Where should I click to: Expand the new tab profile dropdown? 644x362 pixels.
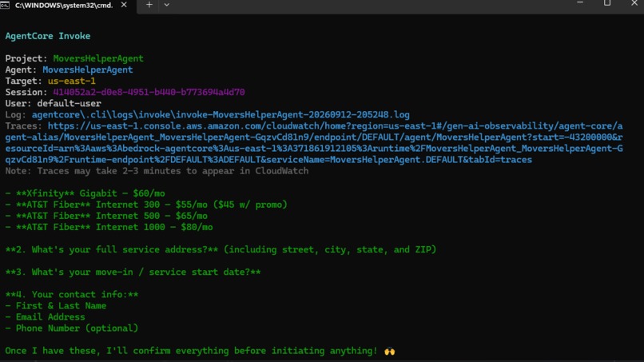[166, 5]
